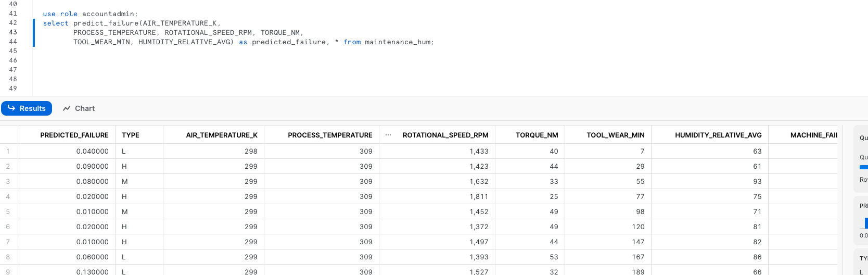Viewport: 868px width, 275px height.
Task: Select the MACHINE_FAIL column header
Action: click(813, 135)
